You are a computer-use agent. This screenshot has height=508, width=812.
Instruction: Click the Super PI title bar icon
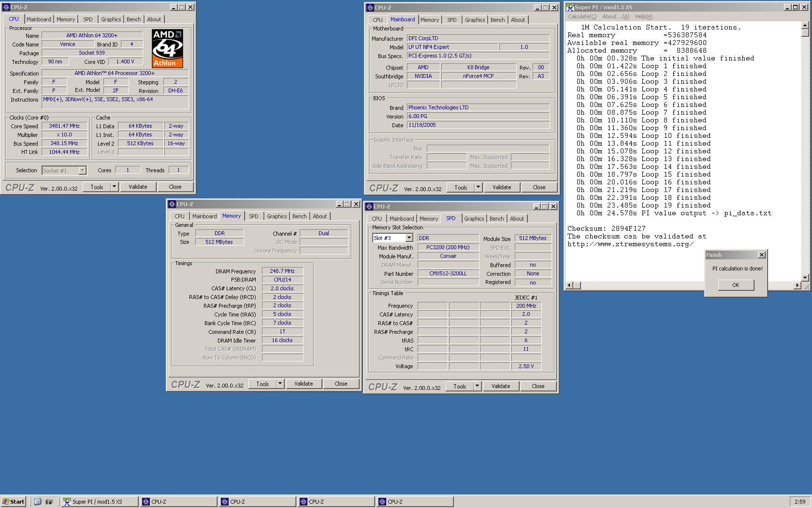click(570, 7)
